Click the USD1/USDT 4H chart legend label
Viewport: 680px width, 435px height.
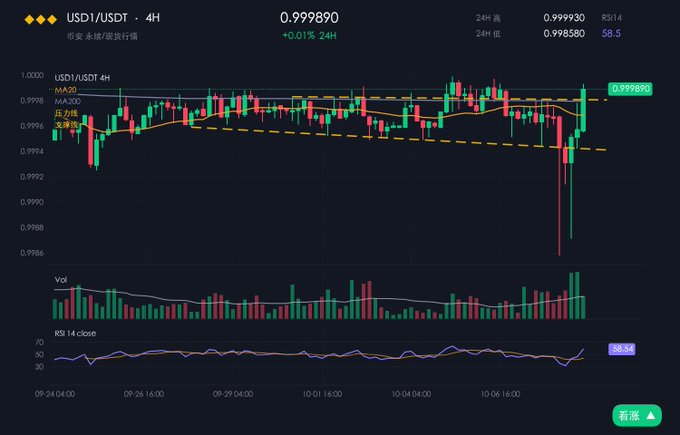coord(82,78)
